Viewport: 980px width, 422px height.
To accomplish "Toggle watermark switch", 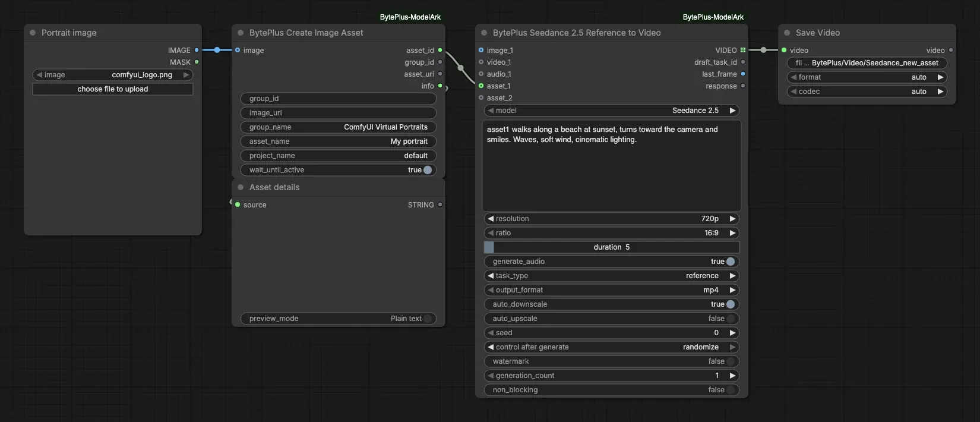I will (x=731, y=361).
